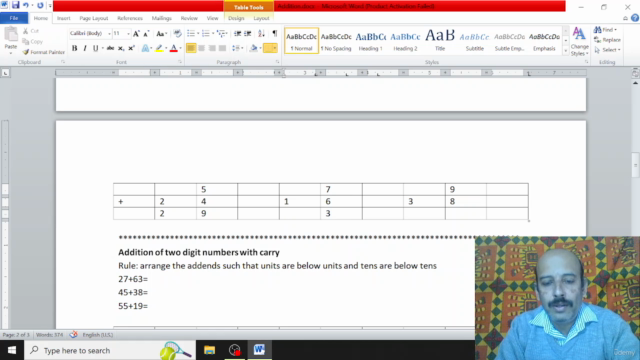The width and height of the screenshot is (640, 360).
Task: Apply the Subtitle style
Action: (474, 41)
